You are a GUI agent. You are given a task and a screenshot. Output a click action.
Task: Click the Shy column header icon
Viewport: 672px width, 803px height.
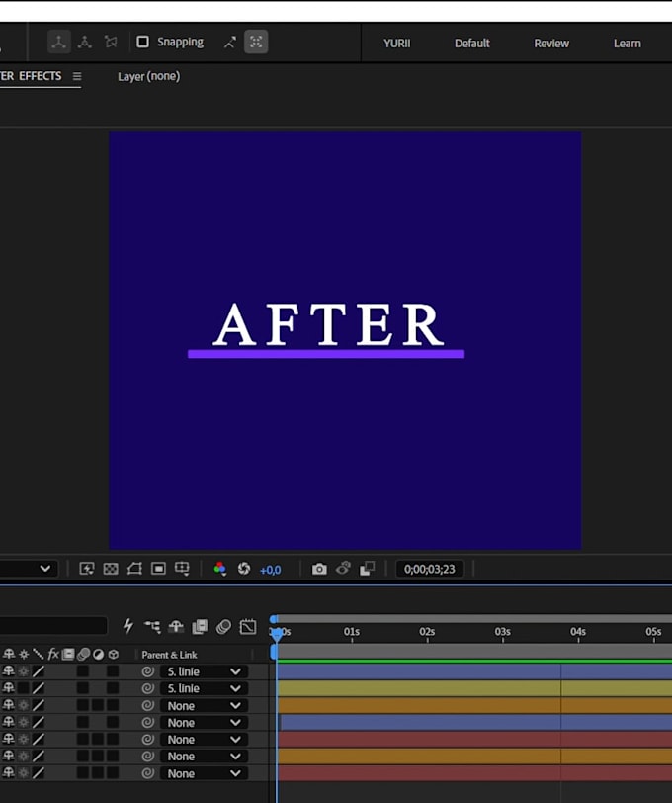[x=9, y=654]
